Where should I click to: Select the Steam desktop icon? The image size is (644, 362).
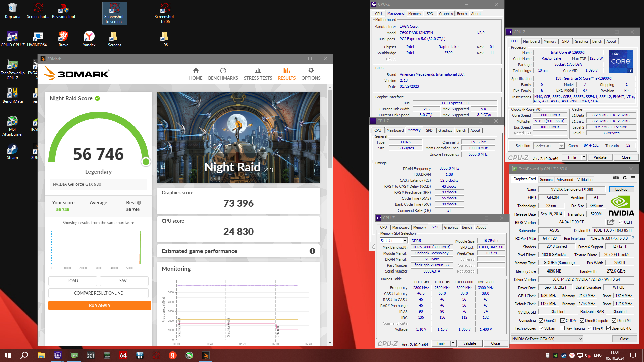13,152
